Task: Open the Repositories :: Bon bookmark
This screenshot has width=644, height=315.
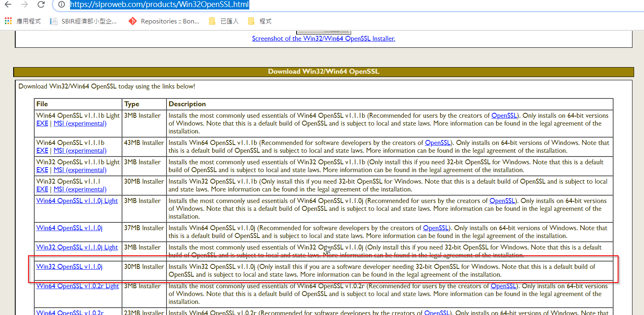Action: pos(164,21)
